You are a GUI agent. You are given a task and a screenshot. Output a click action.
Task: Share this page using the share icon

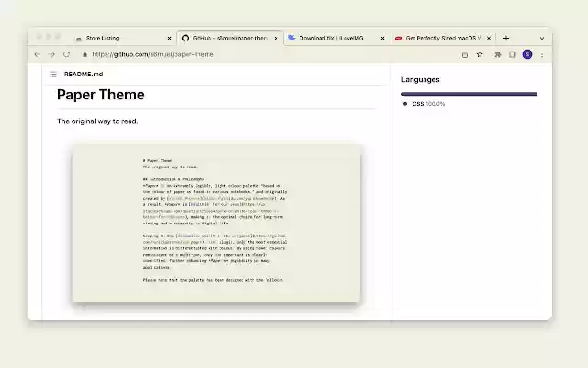[x=465, y=54]
